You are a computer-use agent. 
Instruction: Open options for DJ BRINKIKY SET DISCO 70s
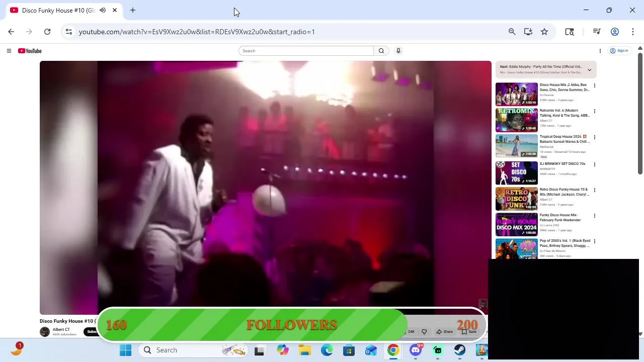tap(595, 164)
